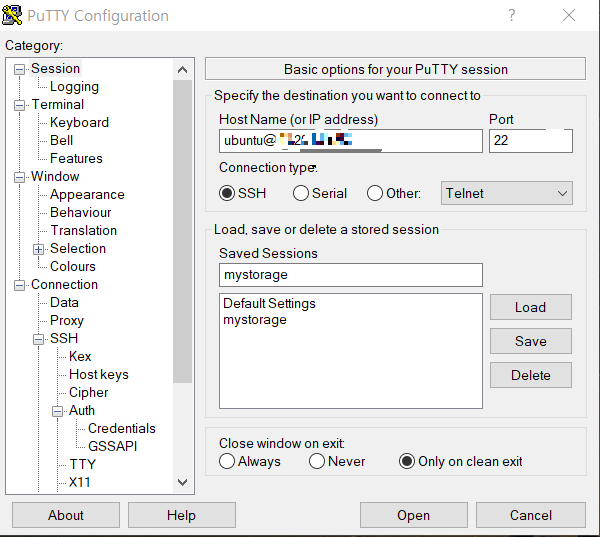Collapse the Terminal tree node
Screen dimensions: 600x537
coord(19,105)
